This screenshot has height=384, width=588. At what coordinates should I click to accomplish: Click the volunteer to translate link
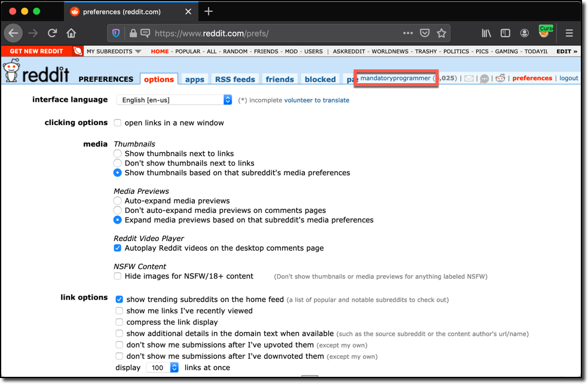317,100
